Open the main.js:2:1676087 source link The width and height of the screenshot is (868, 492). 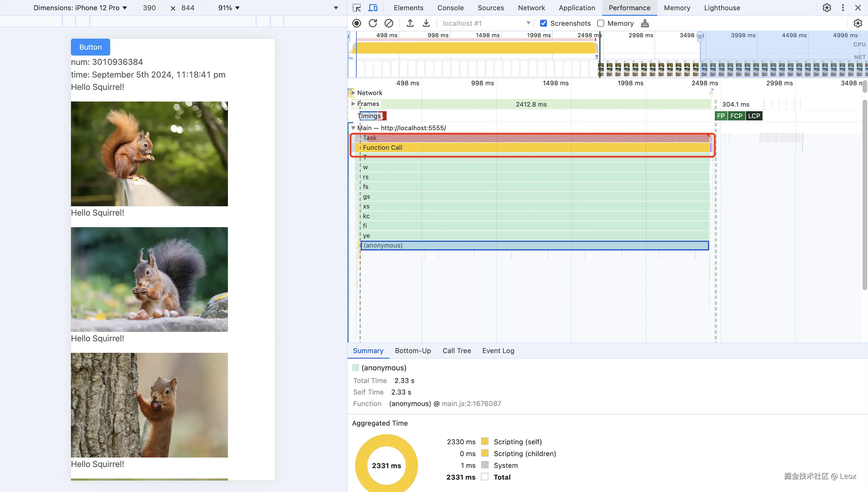click(x=471, y=404)
